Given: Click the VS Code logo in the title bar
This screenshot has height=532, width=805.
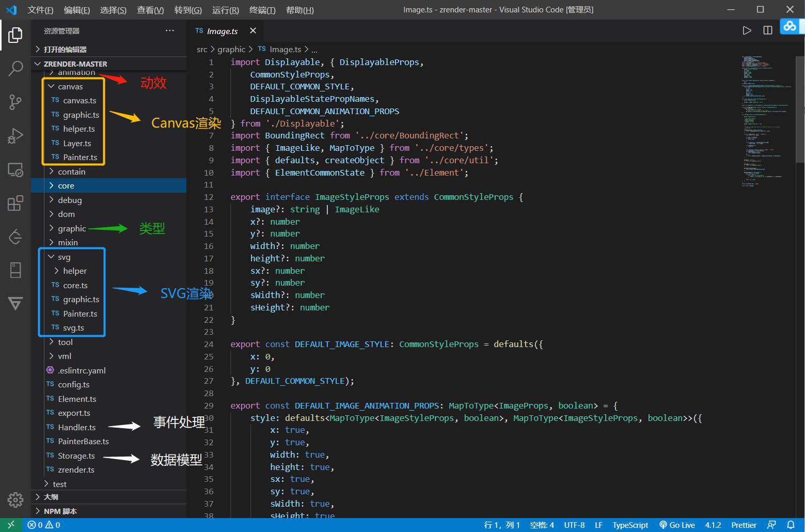Looking at the screenshot, I should (x=11, y=10).
